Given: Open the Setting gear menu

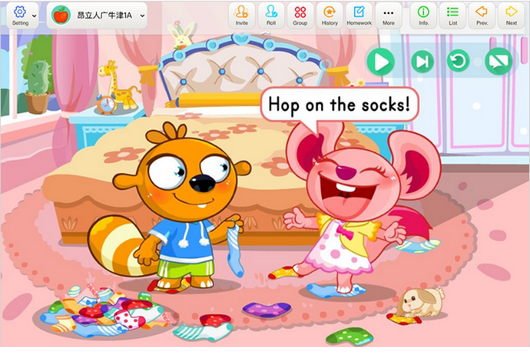Looking at the screenshot, I should [20, 16].
